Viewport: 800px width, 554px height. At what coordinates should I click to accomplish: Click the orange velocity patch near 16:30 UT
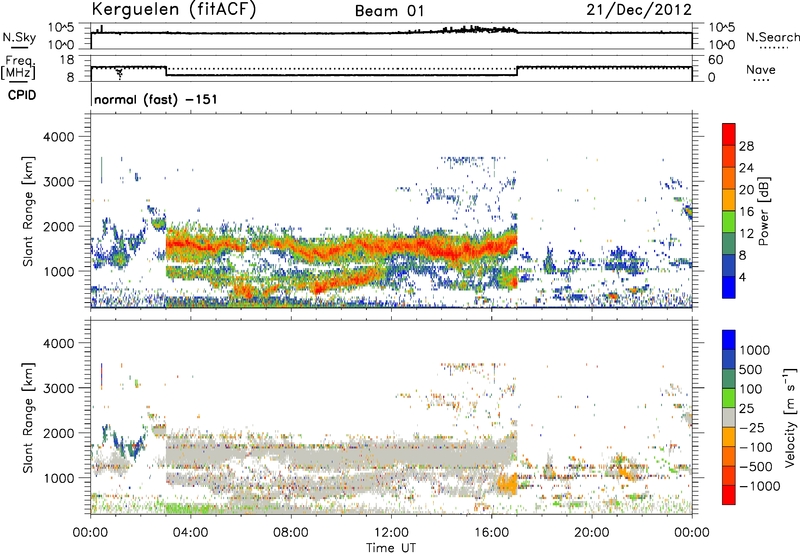(x=508, y=483)
